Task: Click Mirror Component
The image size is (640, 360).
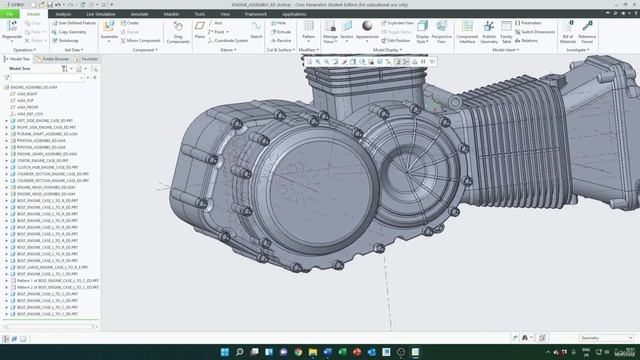Action: pos(140,41)
